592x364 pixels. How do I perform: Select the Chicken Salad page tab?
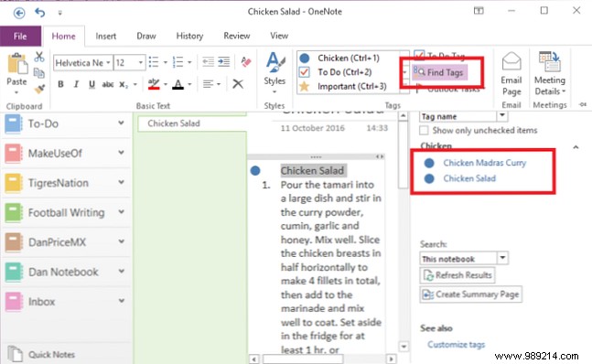192,123
